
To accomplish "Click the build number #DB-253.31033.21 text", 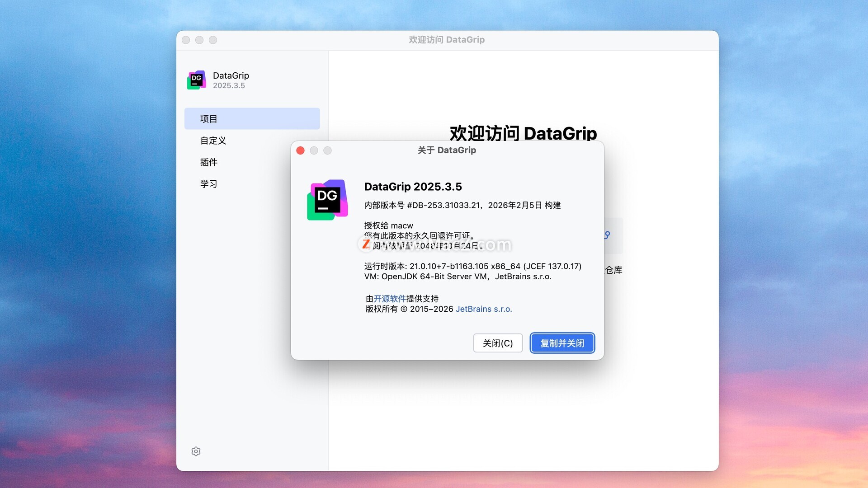I will (443, 205).
